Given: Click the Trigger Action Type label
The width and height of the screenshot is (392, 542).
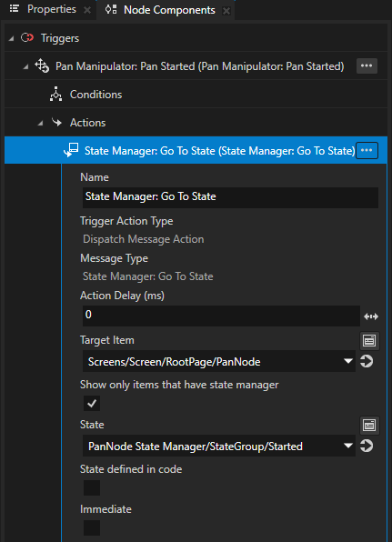Looking at the screenshot, I should tap(126, 221).
